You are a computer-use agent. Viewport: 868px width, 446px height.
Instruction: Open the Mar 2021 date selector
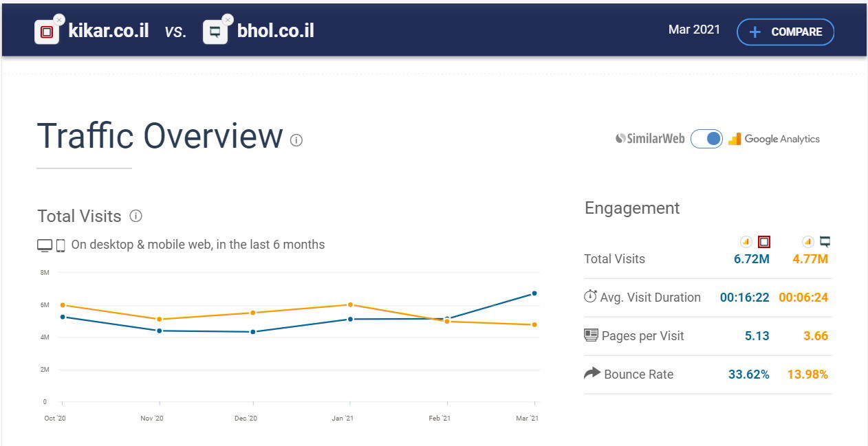(x=694, y=30)
